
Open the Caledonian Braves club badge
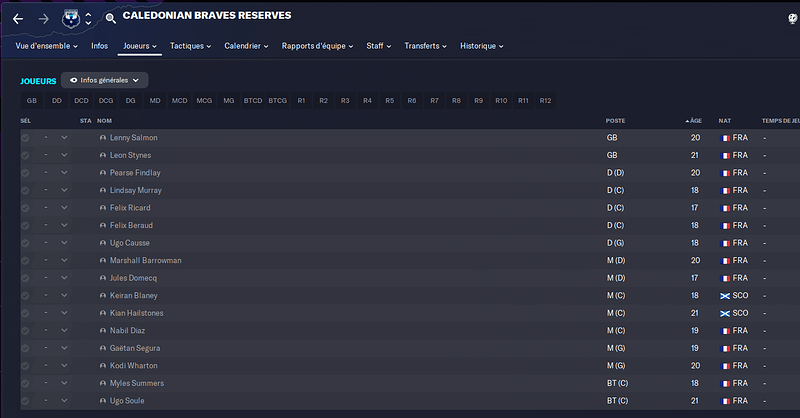click(70, 19)
